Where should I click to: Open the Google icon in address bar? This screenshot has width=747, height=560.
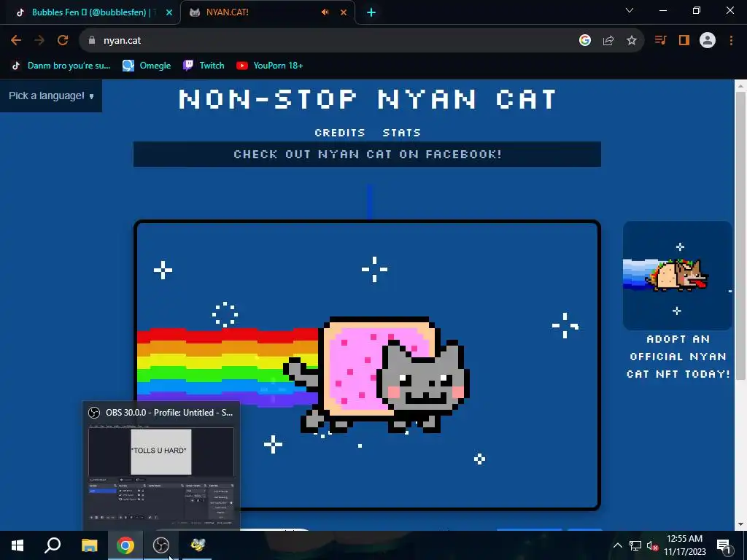(x=585, y=41)
